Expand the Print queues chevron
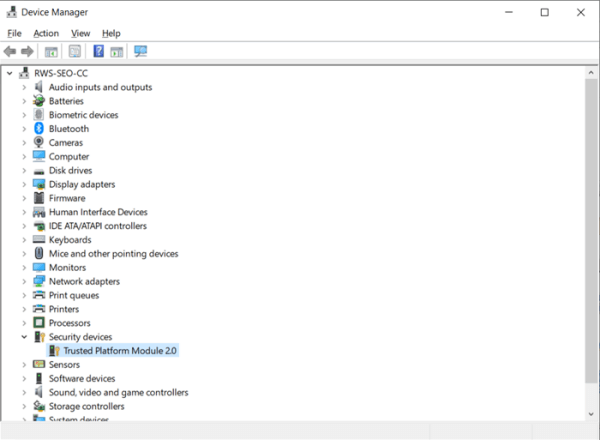The height and width of the screenshot is (440, 600). point(24,295)
